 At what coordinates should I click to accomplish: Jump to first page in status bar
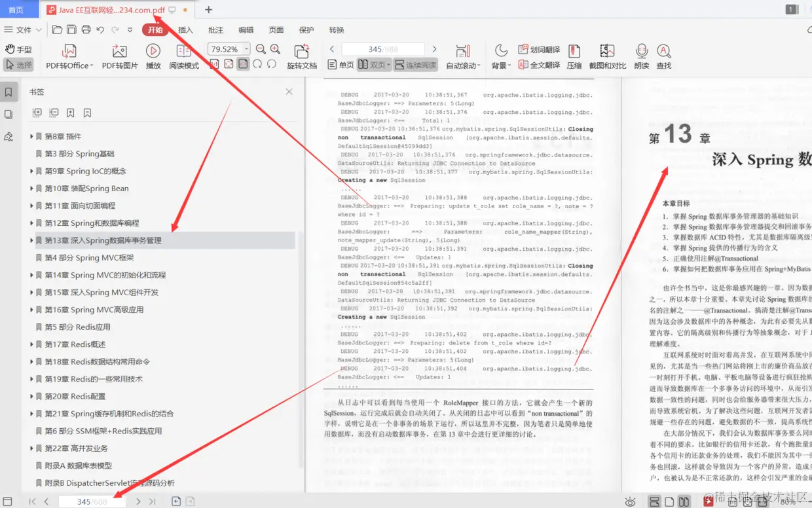pyautogui.click(x=32, y=501)
